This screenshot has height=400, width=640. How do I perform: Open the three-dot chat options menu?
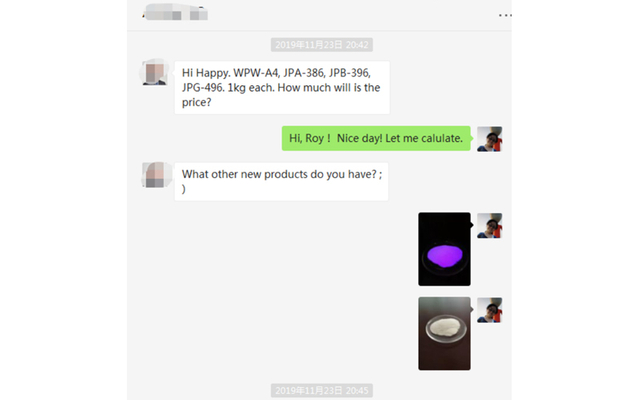click(505, 16)
